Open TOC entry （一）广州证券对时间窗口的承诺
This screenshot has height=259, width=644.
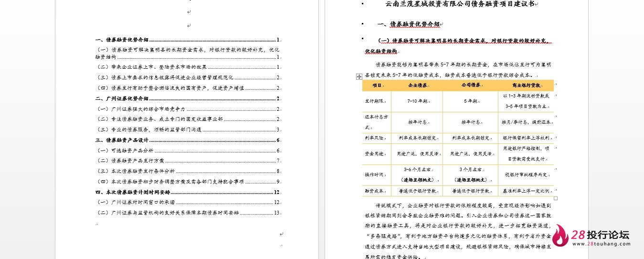[188, 202]
